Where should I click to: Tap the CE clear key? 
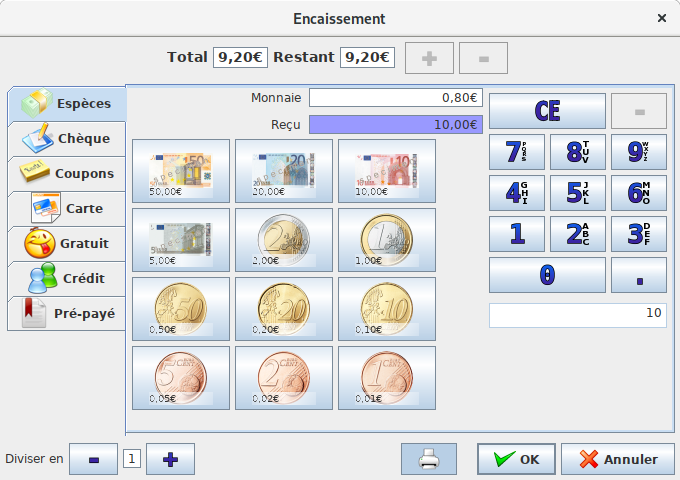547,111
